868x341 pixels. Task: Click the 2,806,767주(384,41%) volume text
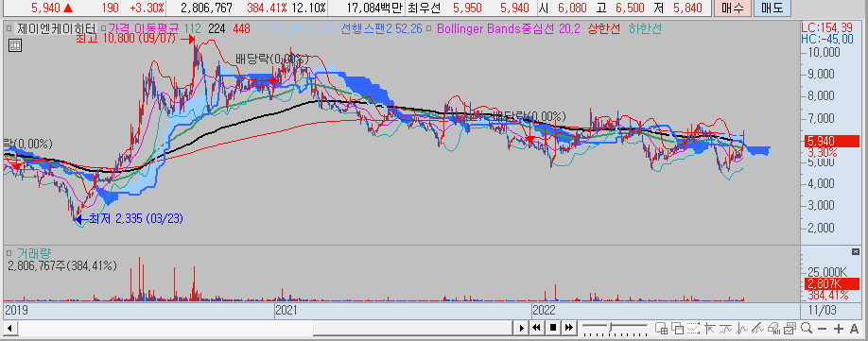62,265
